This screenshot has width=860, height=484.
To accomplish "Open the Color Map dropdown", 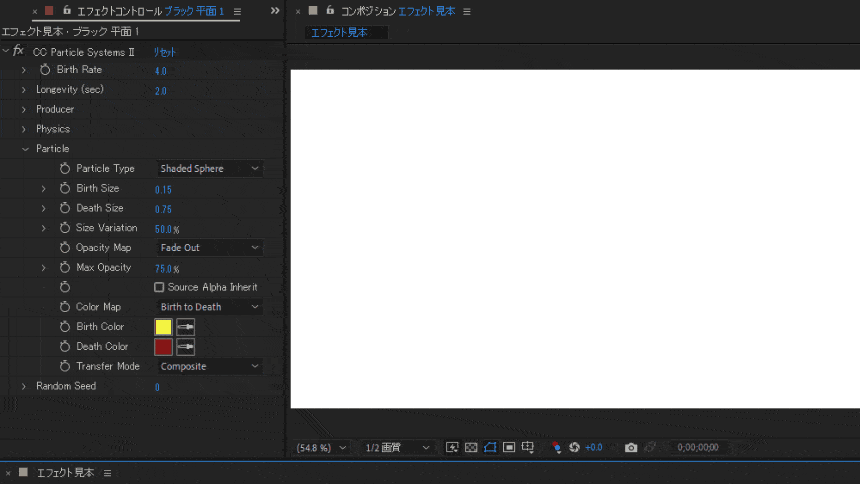I will point(209,307).
